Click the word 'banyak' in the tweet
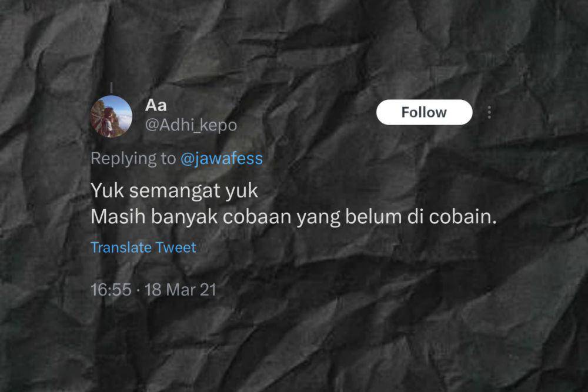Screen dimensions: 588x392 184,217
